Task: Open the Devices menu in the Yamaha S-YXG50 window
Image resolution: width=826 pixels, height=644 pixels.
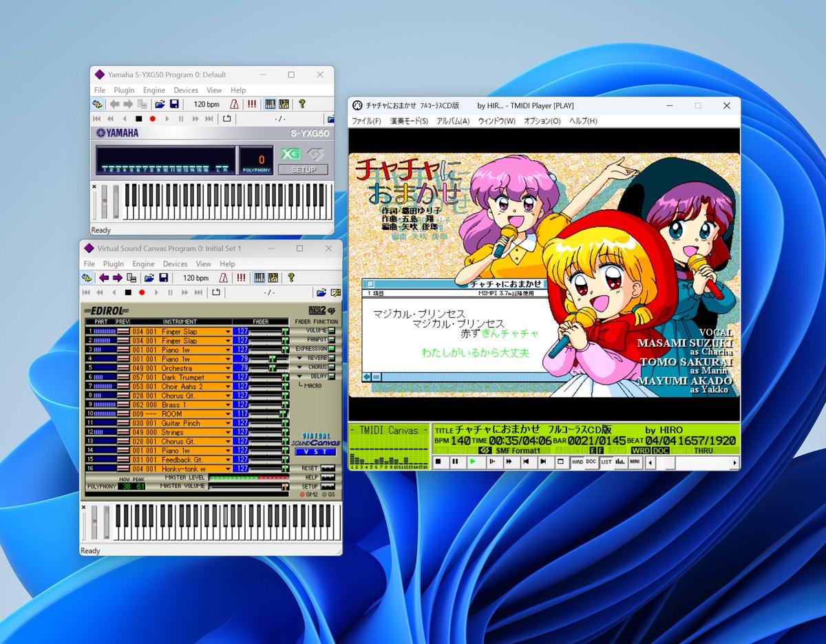Action: pyautogui.click(x=186, y=90)
